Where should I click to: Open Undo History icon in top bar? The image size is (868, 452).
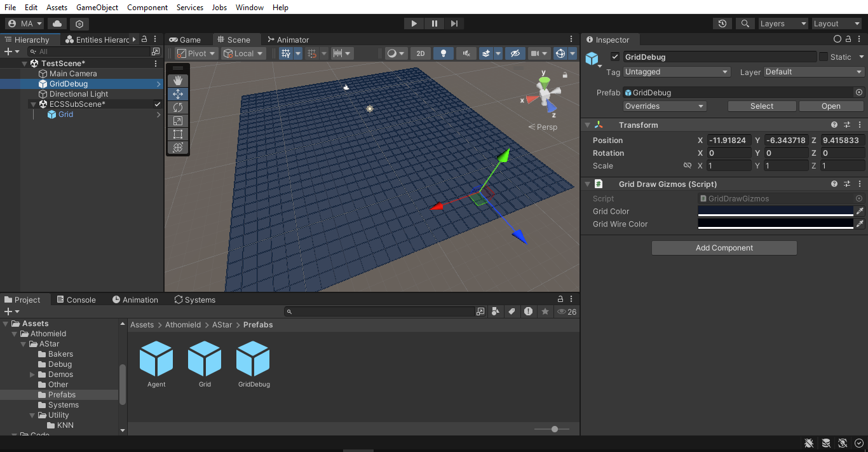pyautogui.click(x=722, y=24)
